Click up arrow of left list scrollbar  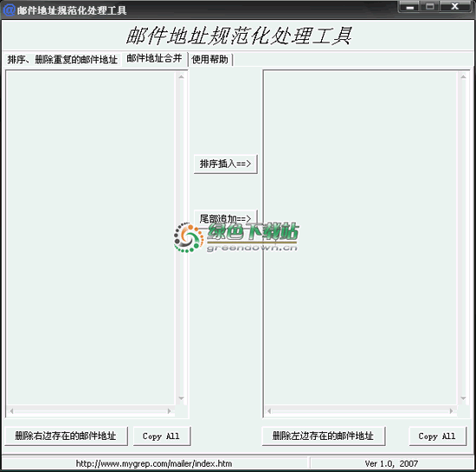181,77
